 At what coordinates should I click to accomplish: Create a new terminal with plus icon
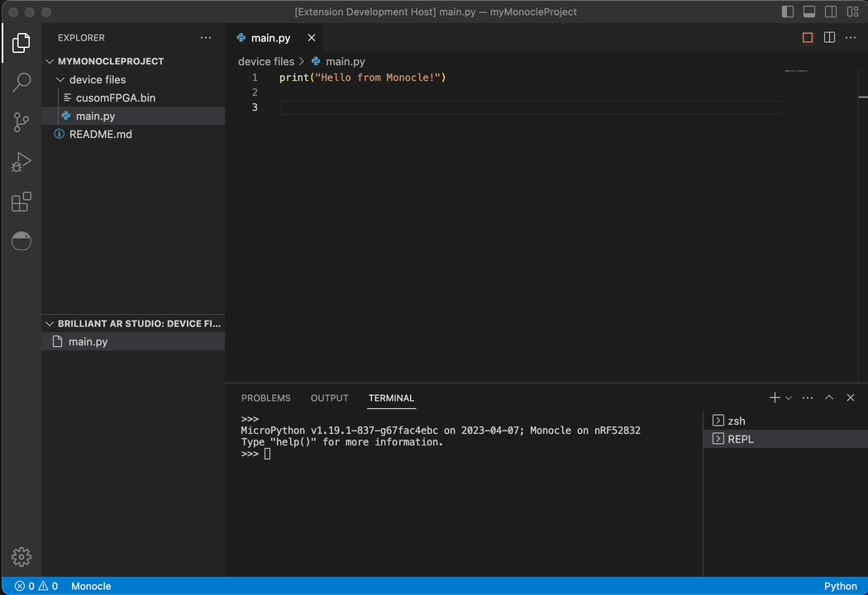(775, 397)
